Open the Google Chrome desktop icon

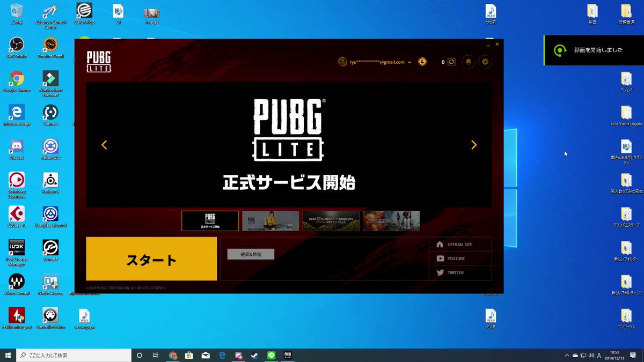click(17, 82)
